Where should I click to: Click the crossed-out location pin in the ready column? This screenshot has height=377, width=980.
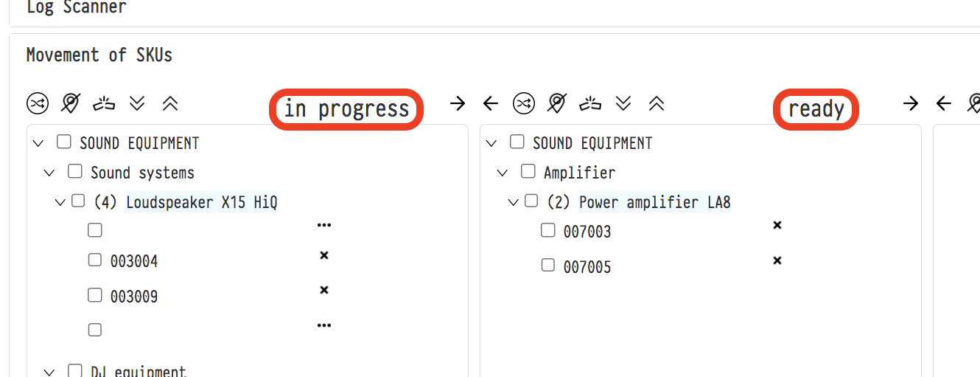557,103
